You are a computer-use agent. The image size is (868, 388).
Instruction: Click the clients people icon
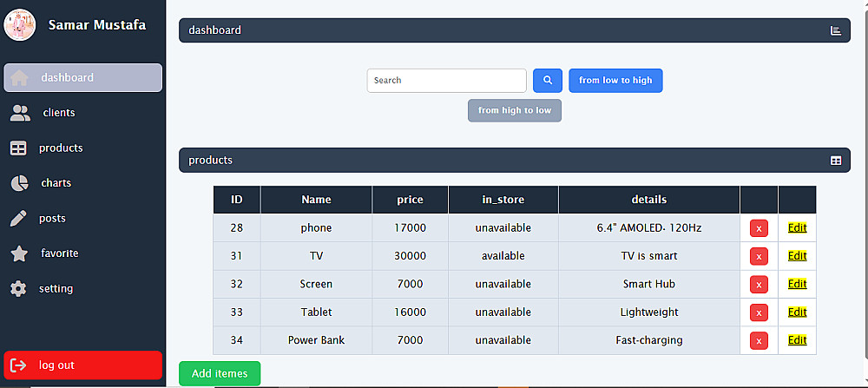(20, 113)
